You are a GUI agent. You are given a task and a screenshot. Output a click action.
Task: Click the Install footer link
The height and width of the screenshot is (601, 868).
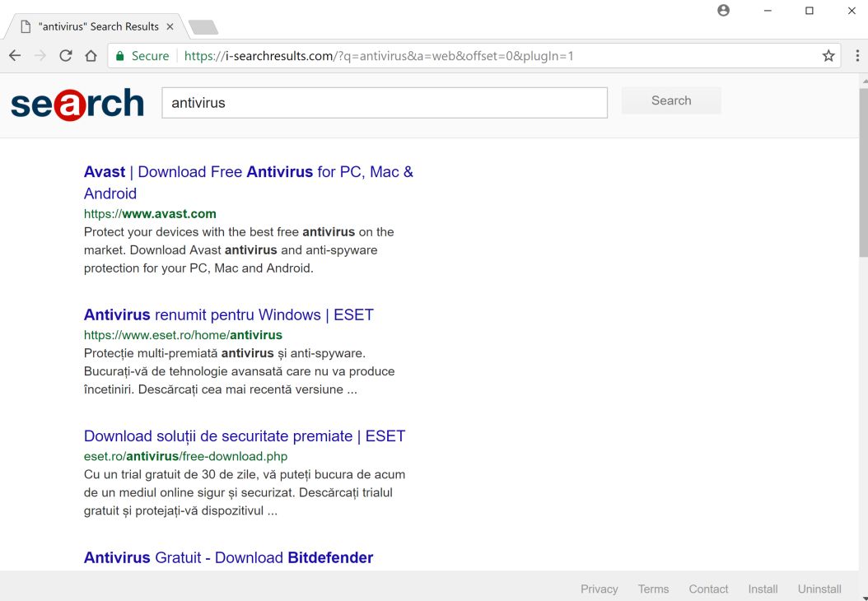click(763, 589)
